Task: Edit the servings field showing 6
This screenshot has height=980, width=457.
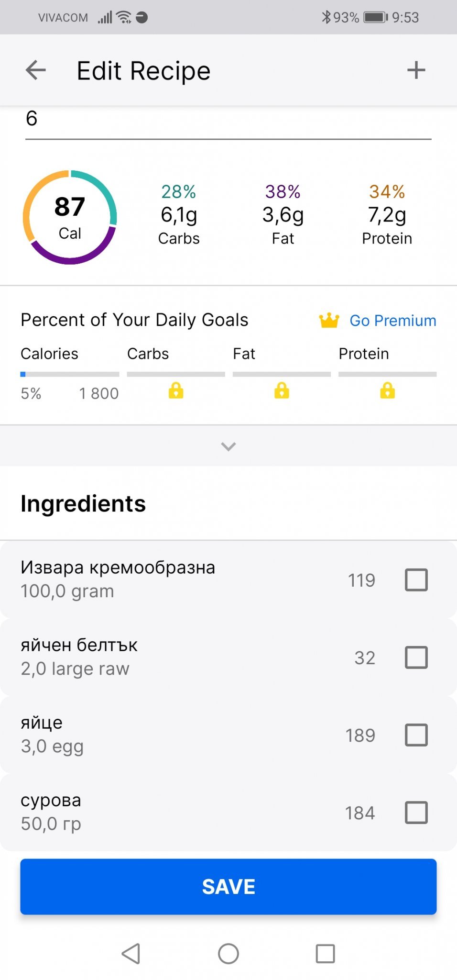Action: click(x=228, y=120)
